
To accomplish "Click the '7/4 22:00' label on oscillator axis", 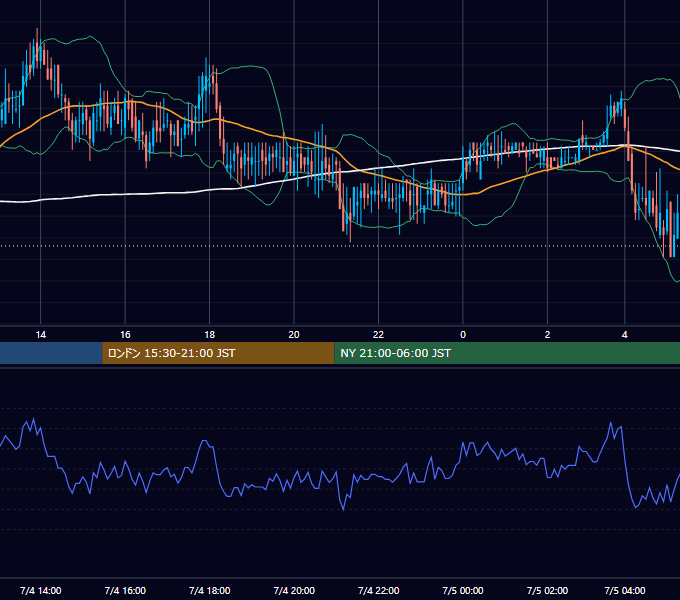I will point(379,590).
